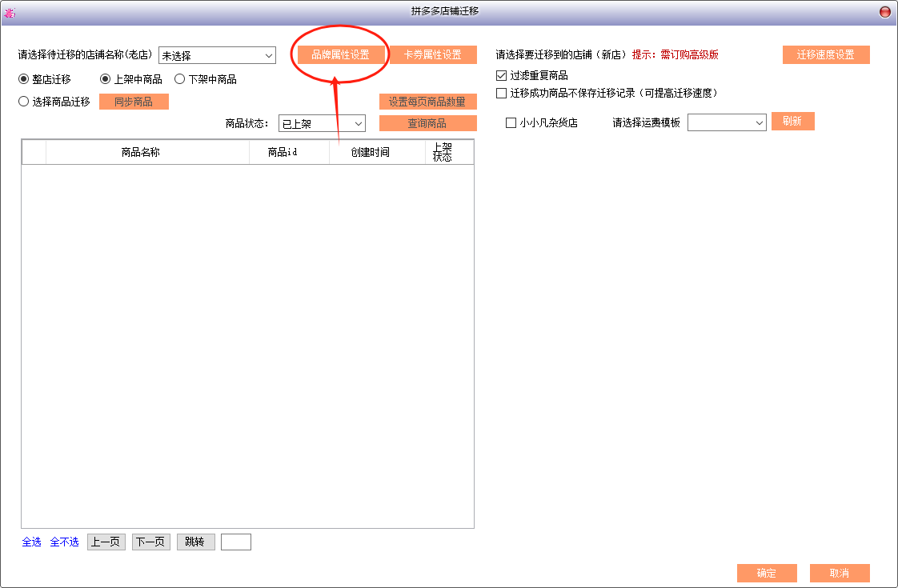Click the red 提示：需订购高级版 text
898x588 pixels.
(x=676, y=55)
